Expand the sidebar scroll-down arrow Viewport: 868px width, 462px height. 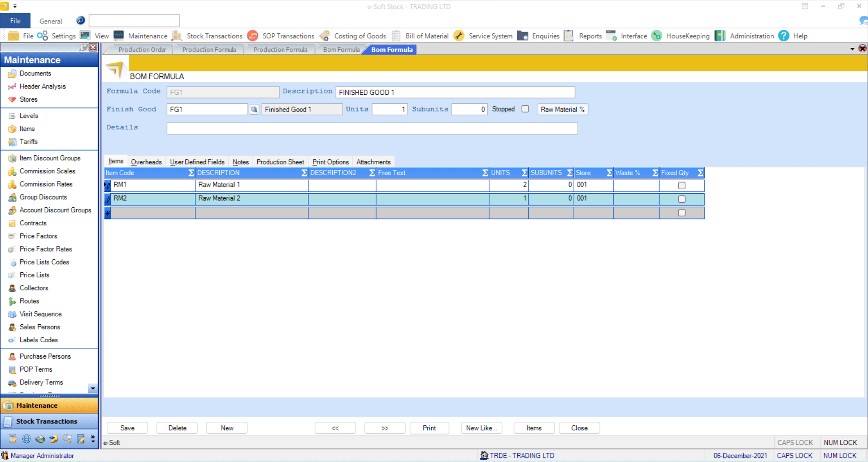93,389
